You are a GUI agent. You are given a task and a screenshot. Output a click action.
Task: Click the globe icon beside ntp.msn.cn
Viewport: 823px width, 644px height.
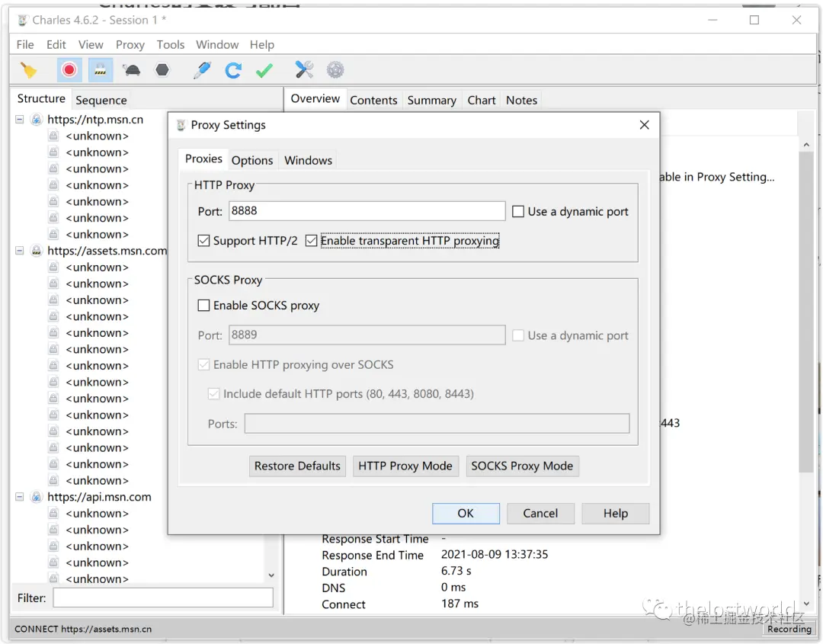tap(37, 120)
